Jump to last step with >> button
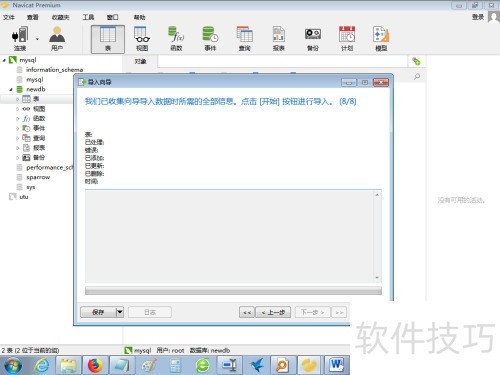This screenshot has height=375, width=500. [x=339, y=312]
